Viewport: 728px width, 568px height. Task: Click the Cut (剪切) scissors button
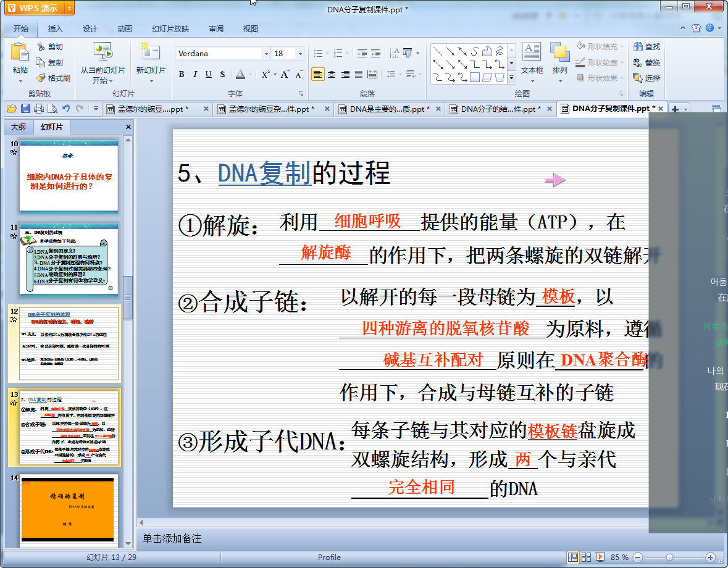tap(50, 47)
